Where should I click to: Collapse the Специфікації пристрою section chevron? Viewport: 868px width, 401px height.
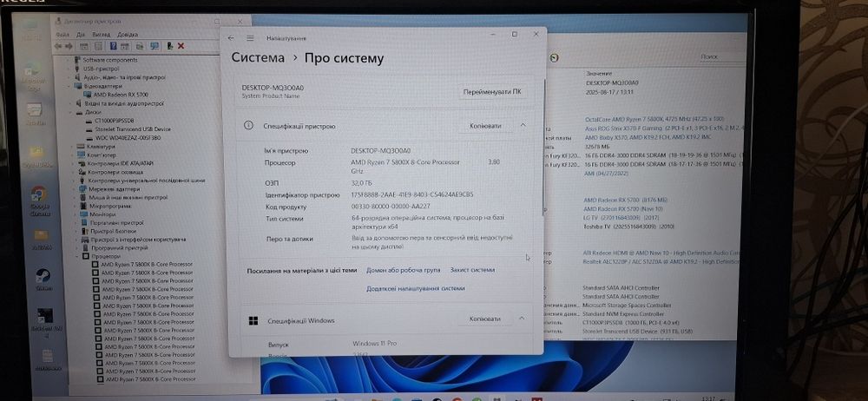coord(523,125)
